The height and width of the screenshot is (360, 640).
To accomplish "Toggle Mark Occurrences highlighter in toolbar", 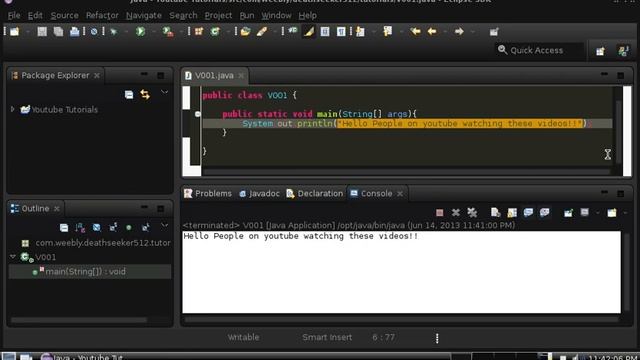I will click(x=309, y=32).
